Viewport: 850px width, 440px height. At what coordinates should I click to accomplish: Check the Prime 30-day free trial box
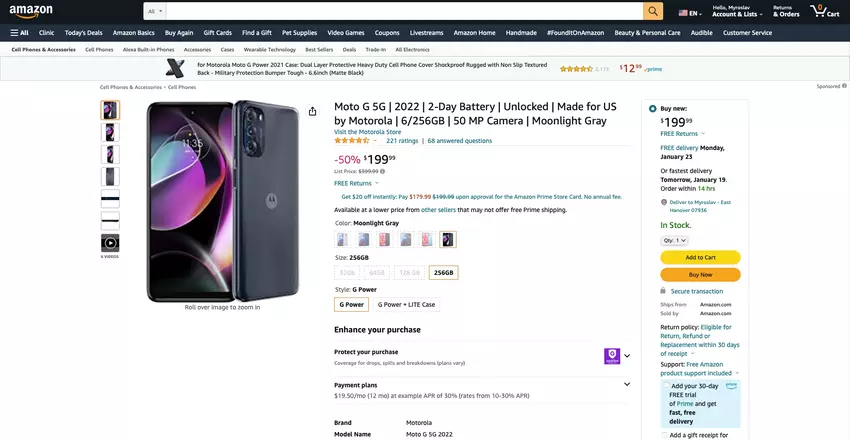pyautogui.click(x=666, y=385)
